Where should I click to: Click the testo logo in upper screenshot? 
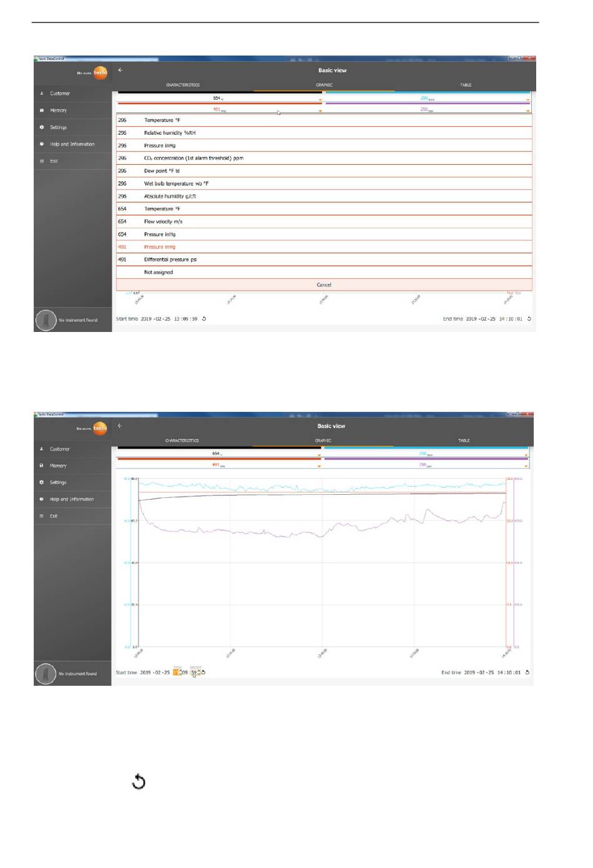click(x=100, y=72)
